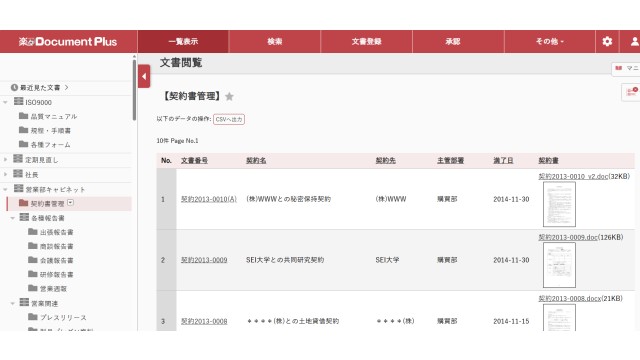Viewport: 640px width, 360px height.
Task: Open the 契約書管理 folder dropdown menu
Action: point(71,202)
